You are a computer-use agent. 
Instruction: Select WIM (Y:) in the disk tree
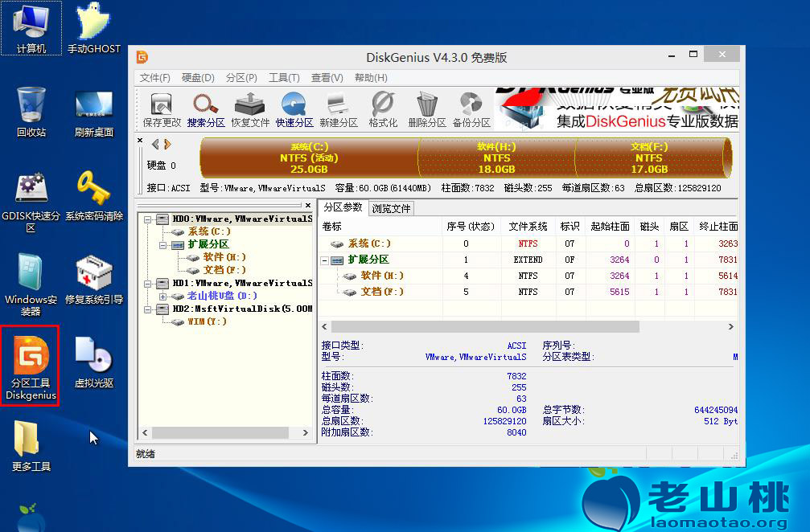(x=206, y=321)
